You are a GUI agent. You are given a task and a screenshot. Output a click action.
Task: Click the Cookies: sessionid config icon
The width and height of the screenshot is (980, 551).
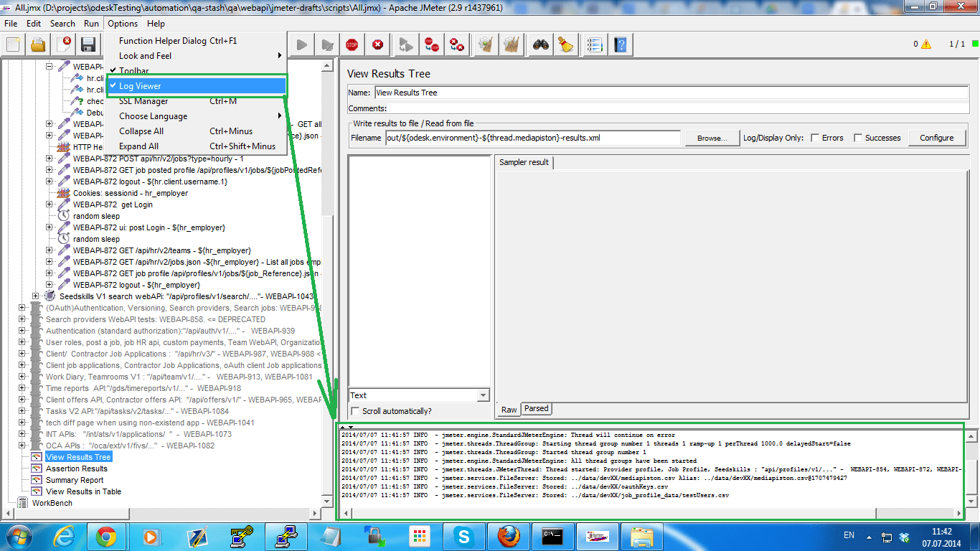64,193
